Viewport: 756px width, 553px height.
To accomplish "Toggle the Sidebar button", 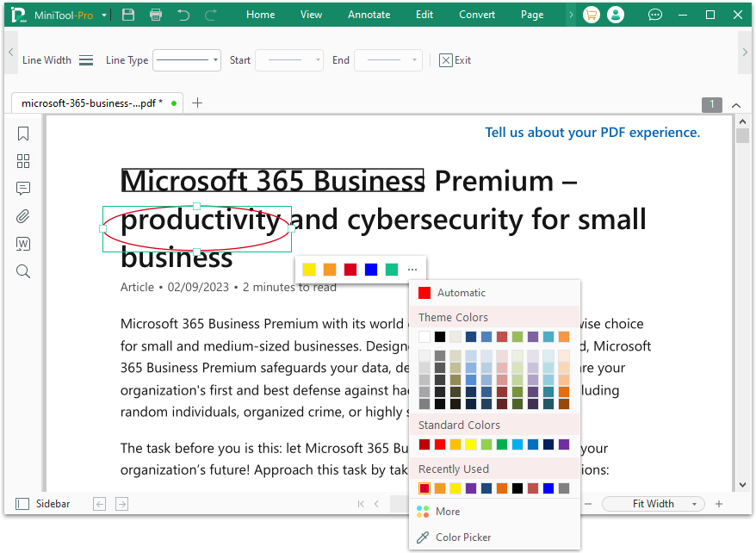I will click(x=43, y=504).
